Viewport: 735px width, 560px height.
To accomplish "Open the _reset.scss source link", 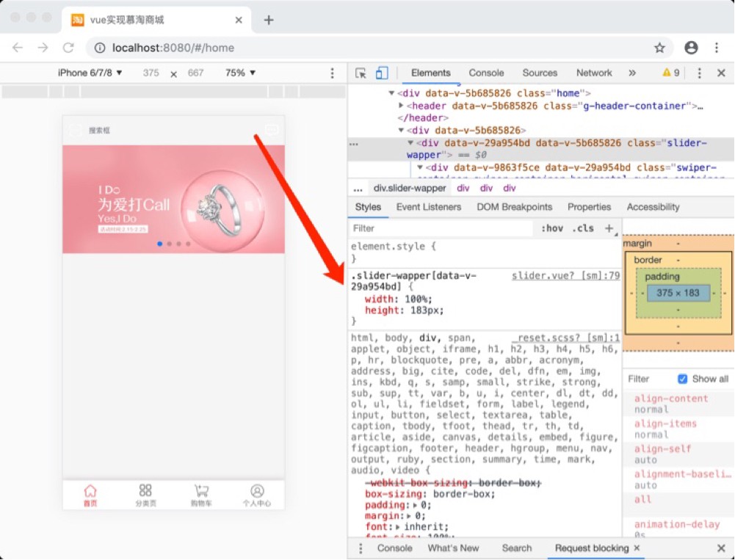I will click(x=566, y=338).
